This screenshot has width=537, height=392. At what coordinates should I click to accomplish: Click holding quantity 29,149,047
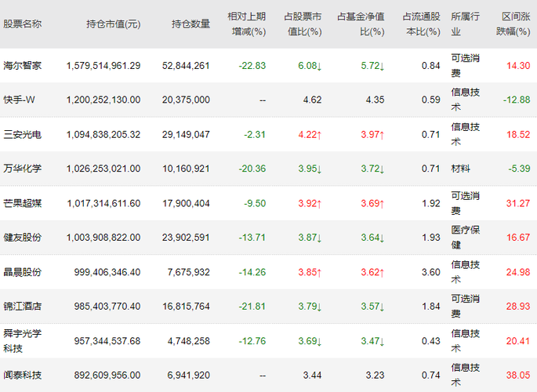coord(186,134)
